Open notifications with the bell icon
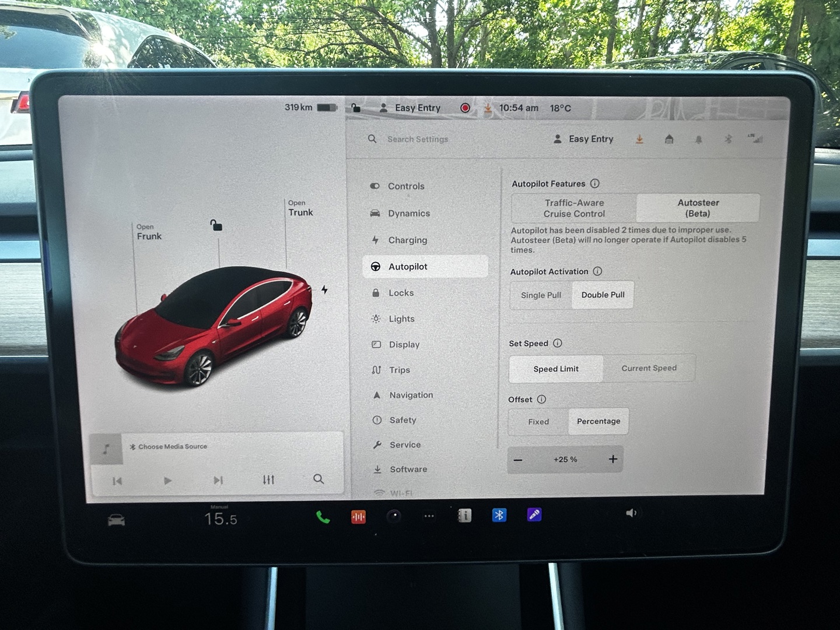This screenshot has width=840, height=630. (x=699, y=139)
